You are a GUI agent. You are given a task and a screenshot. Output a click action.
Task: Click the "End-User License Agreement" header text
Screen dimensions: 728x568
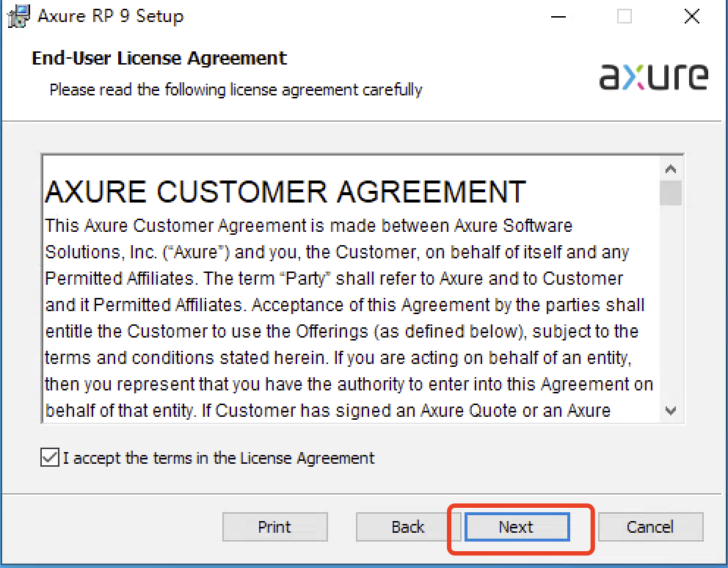coord(159,58)
